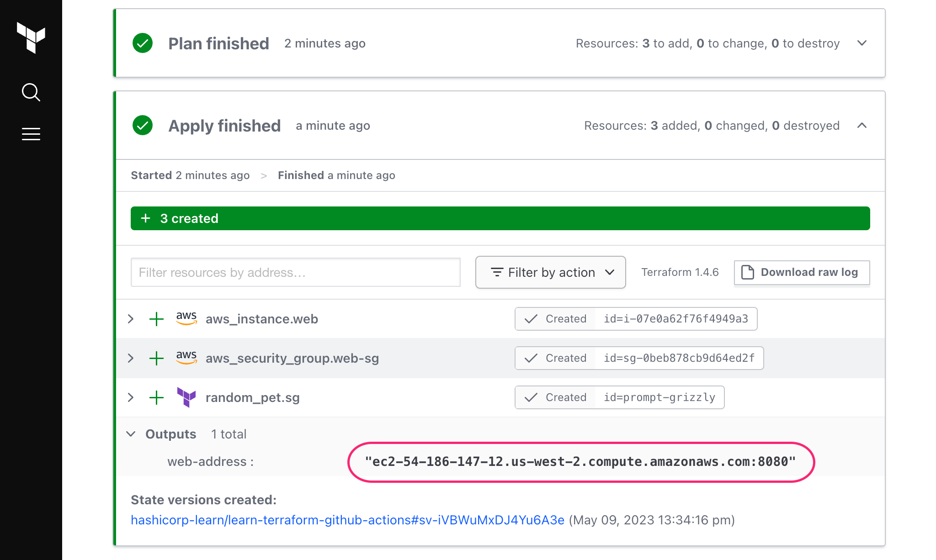
Task: Click the green 3 created bar
Action: click(500, 218)
